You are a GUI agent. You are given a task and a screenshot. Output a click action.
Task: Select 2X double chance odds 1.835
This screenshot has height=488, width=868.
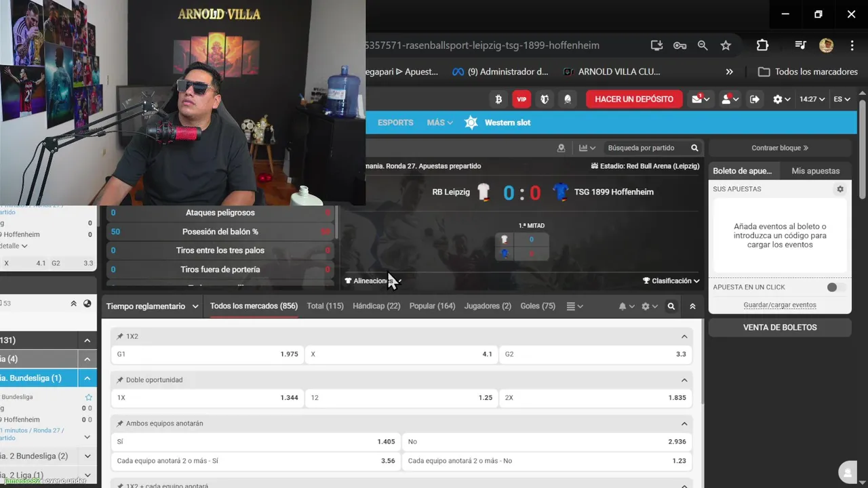click(x=595, y=398)
